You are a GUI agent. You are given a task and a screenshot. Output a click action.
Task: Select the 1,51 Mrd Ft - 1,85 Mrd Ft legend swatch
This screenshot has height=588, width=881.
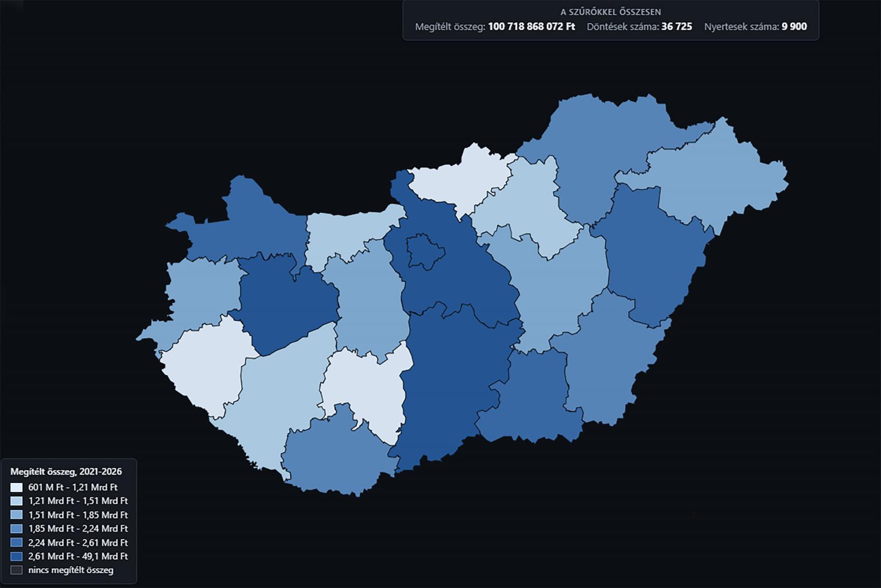[17, 515]
